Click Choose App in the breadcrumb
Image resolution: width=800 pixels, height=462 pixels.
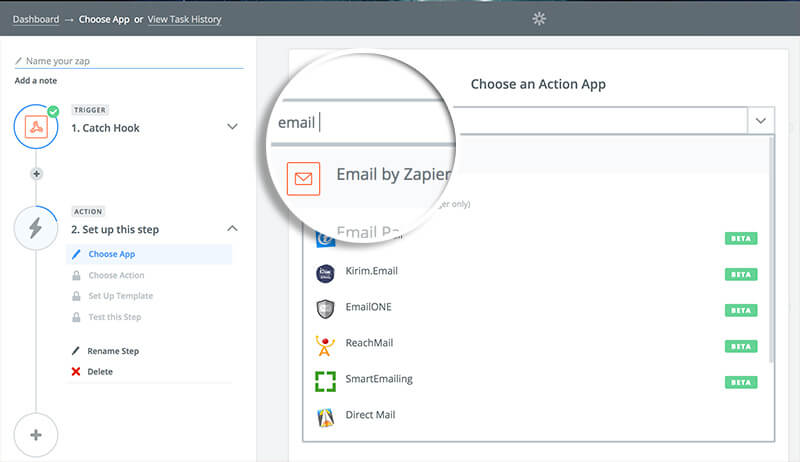tap(104, 19)
